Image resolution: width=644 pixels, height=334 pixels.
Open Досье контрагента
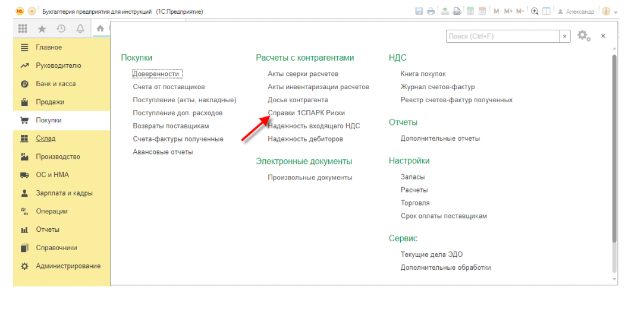[298, 100]
